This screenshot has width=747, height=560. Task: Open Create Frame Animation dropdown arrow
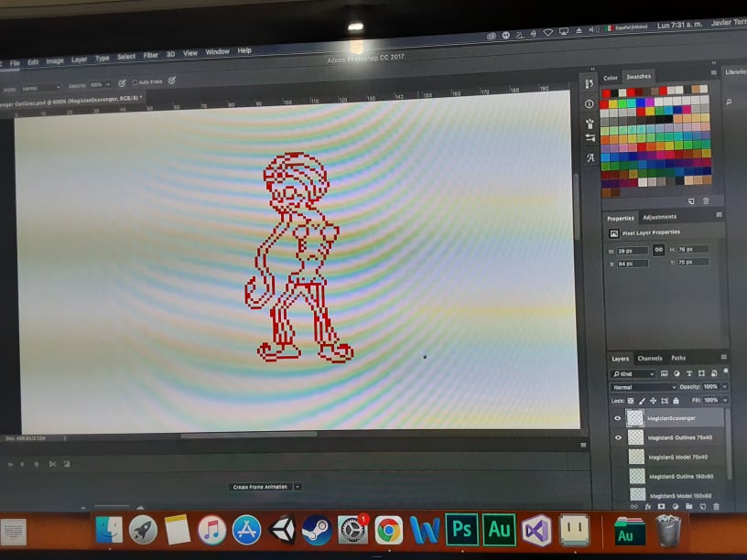click(298, 487)
